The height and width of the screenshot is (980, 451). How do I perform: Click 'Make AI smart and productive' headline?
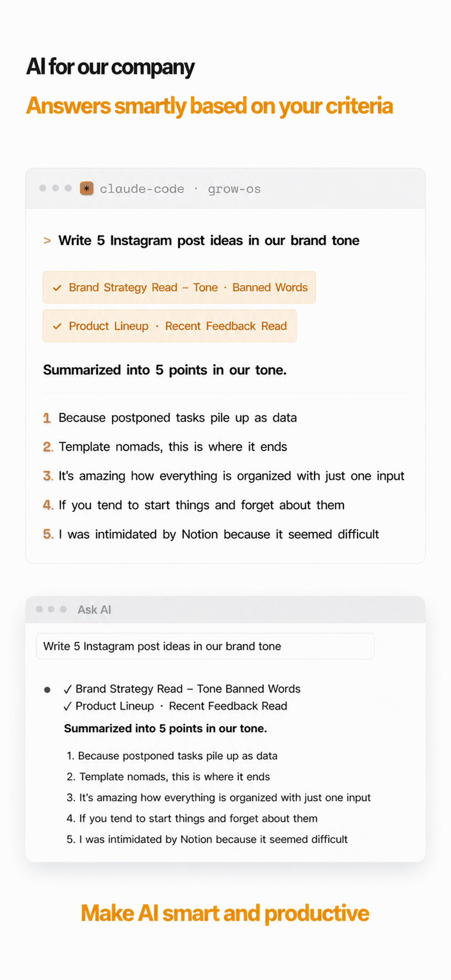click(225, 913)
